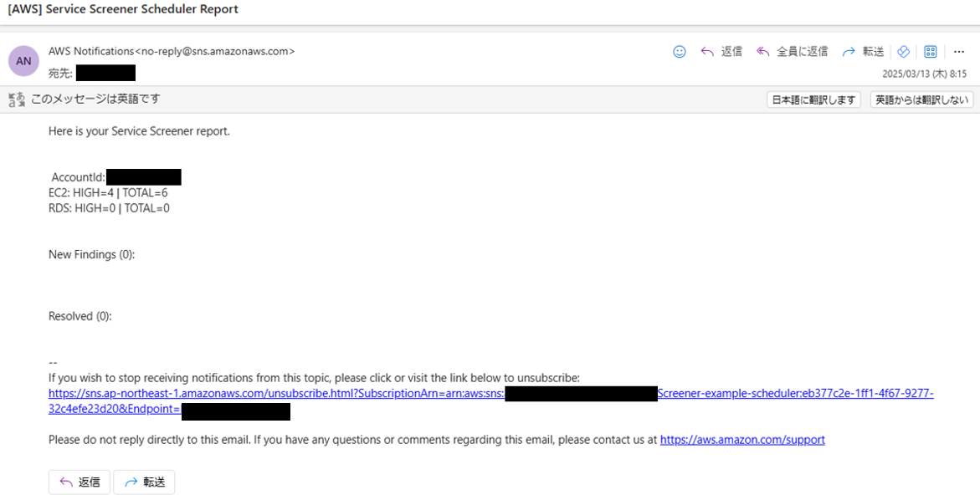980x500 pixels.
Task: Click the translation language icon
Action: pos(17,99)
